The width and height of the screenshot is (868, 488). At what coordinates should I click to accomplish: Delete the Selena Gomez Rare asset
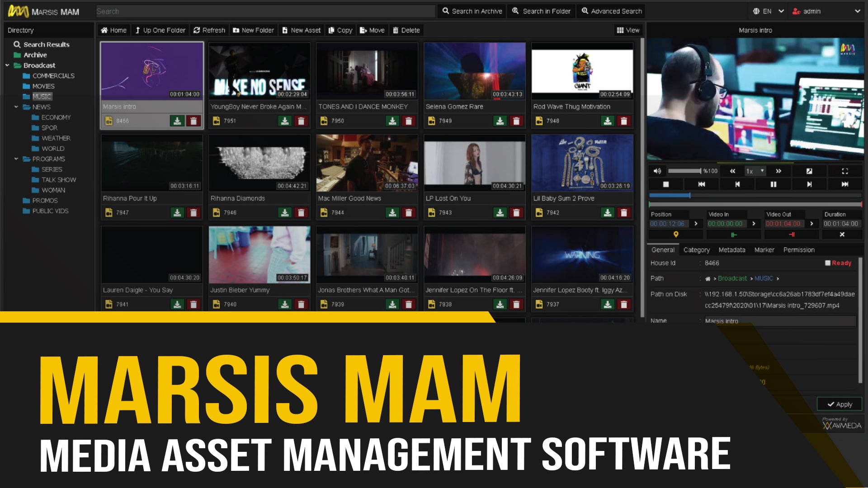click(x=516, y=121)
